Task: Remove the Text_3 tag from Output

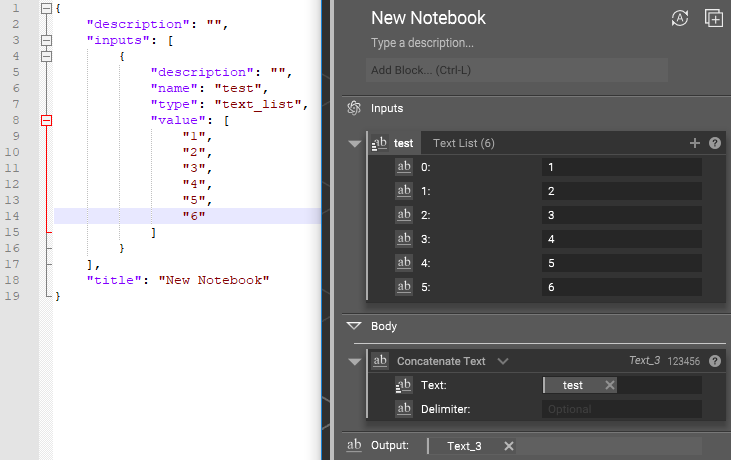Action: coord(509,446)
